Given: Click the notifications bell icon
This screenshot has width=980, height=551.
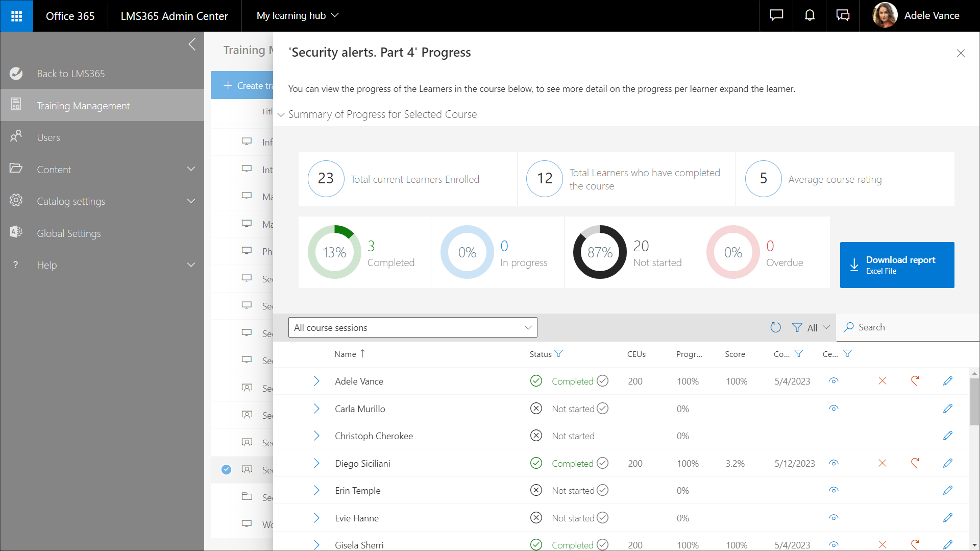Looking at the screenshot, I should pyautogui.click(x=810, y=16).
